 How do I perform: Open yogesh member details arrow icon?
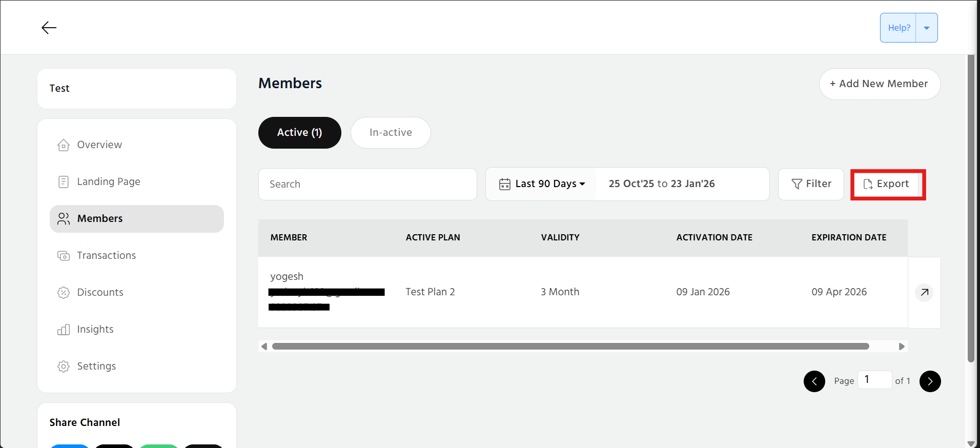(x=924, y=292)
